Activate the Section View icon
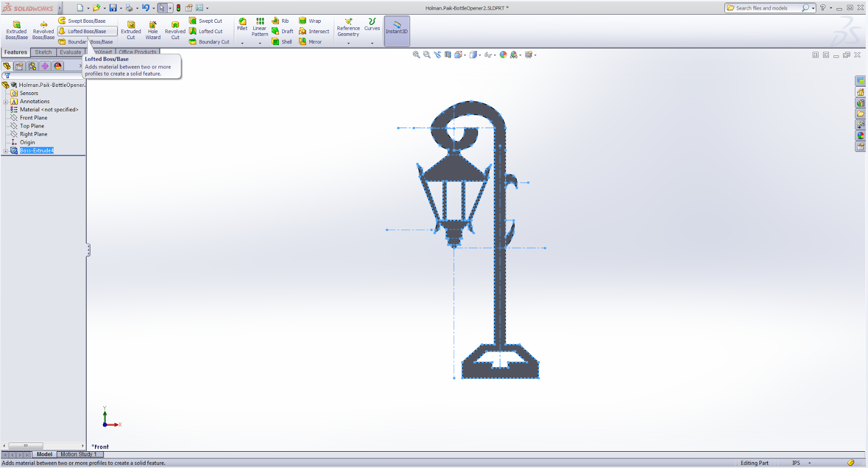 pyautogui.click(x=448, y=55)
